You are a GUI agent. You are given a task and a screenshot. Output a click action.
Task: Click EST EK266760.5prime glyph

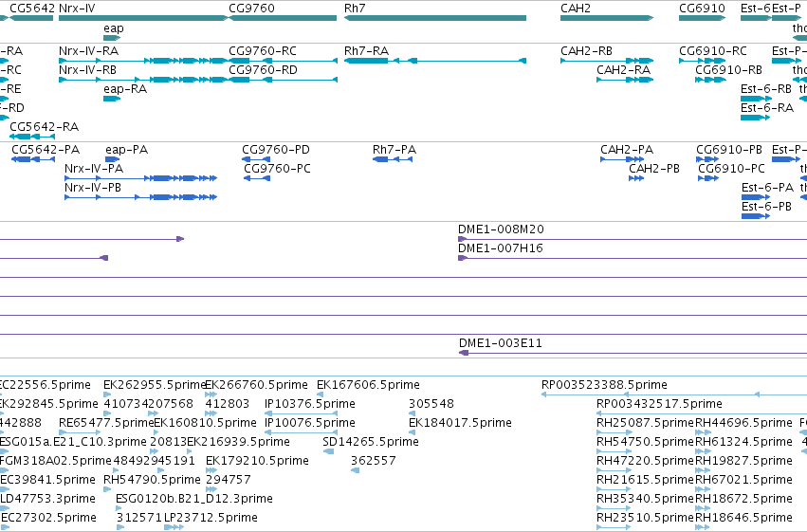(x=211, y=394)
